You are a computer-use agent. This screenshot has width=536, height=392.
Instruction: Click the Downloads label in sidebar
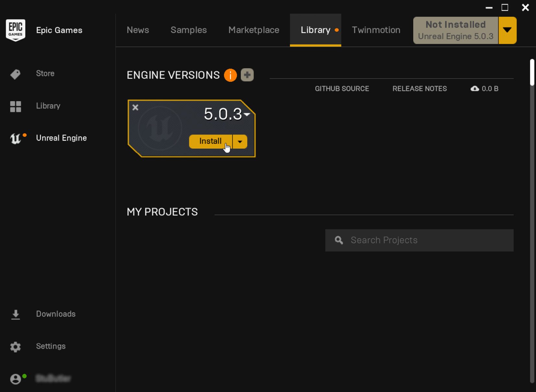(56, 314)
